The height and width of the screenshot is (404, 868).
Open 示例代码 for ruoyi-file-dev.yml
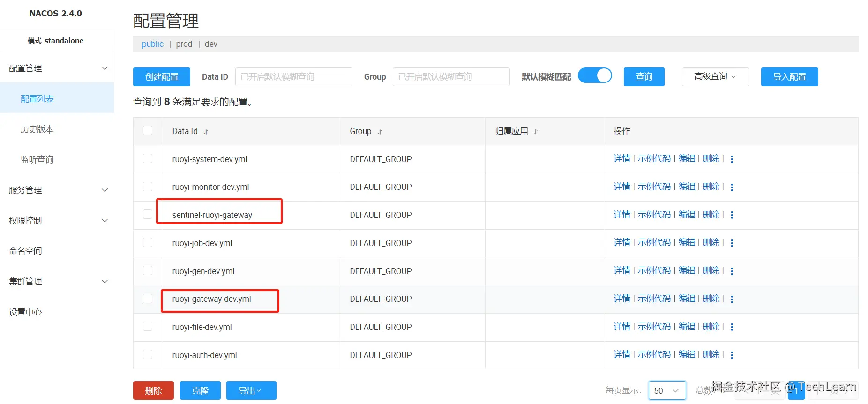tap(654, 327)
